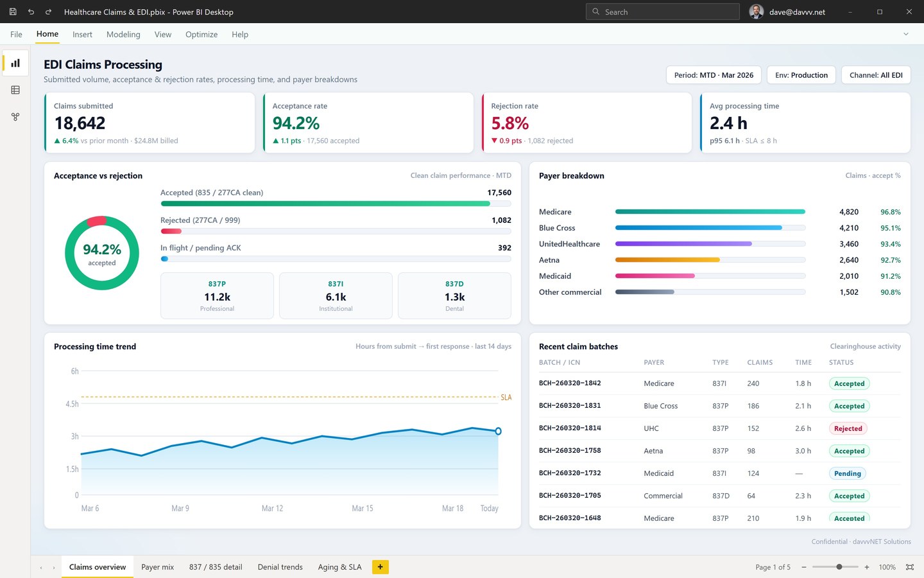Click the Rejected status badge for UHC

tap(848, 428)
